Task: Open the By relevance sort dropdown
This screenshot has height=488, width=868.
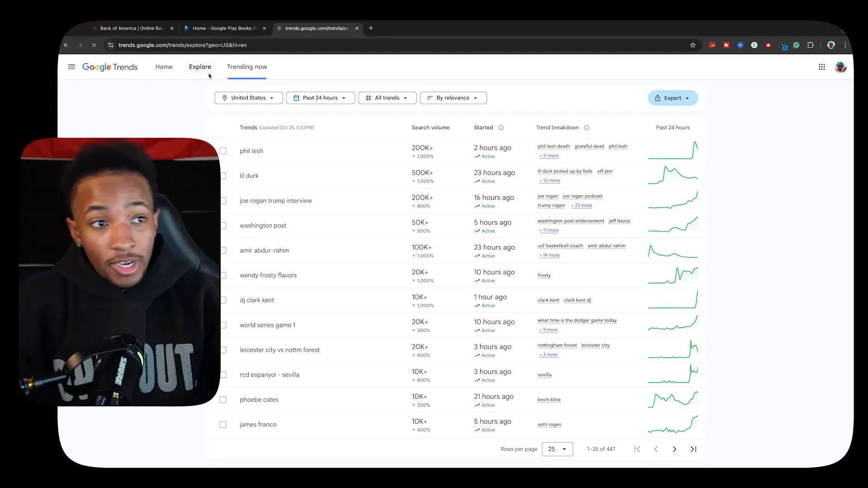Action: tap(453, 98)
